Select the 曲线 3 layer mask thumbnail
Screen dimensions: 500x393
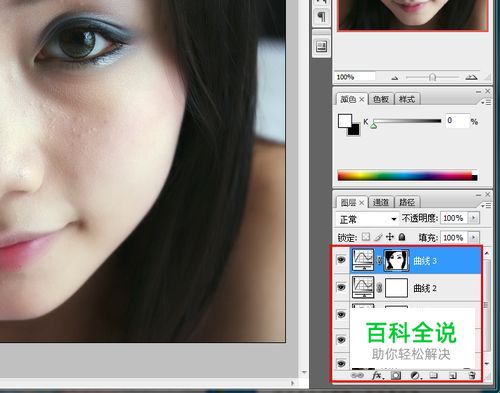pyautogui.click(x=396, y=260)
